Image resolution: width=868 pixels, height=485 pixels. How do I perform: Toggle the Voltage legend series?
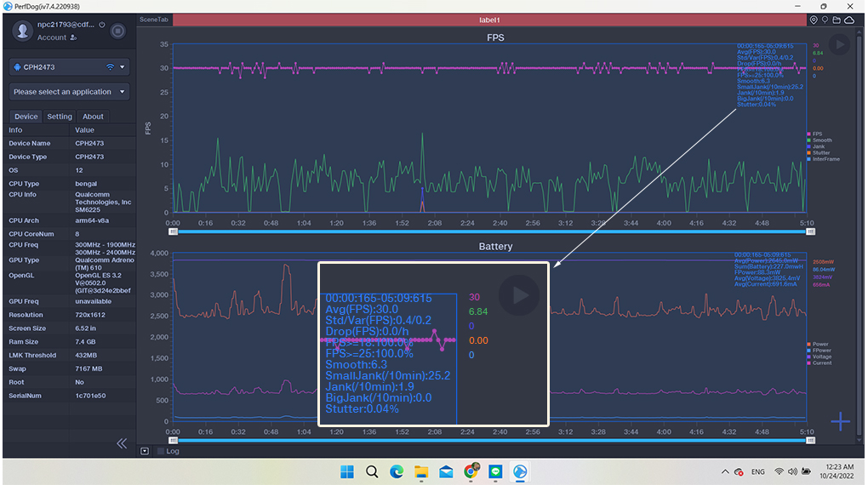[819, 357]
